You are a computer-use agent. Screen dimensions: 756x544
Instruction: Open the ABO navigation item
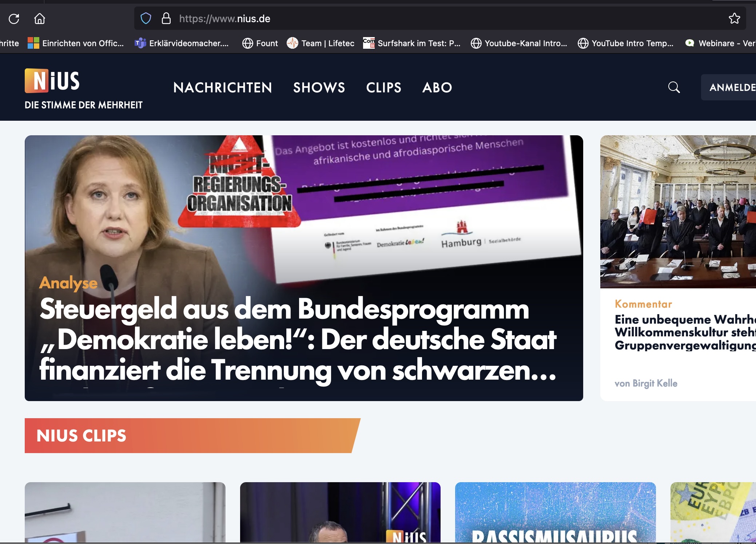click(x=437, y=88)
